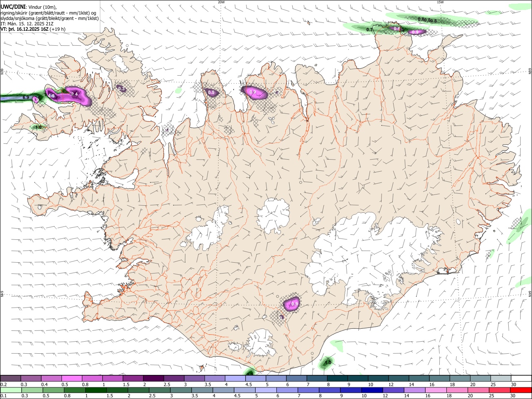Click the 'slydda/snjókoma' legend description line
The image size is (532, 399).
pos(49,18)
